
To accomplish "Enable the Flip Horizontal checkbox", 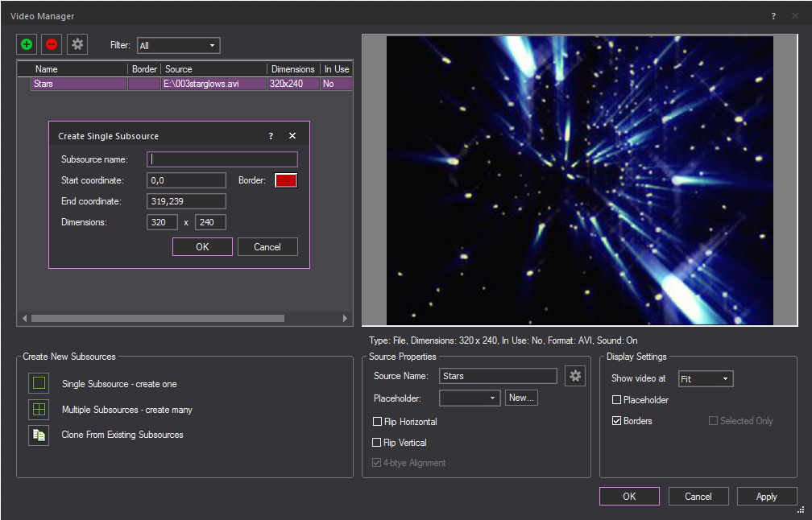I will [x=377, y=422].
